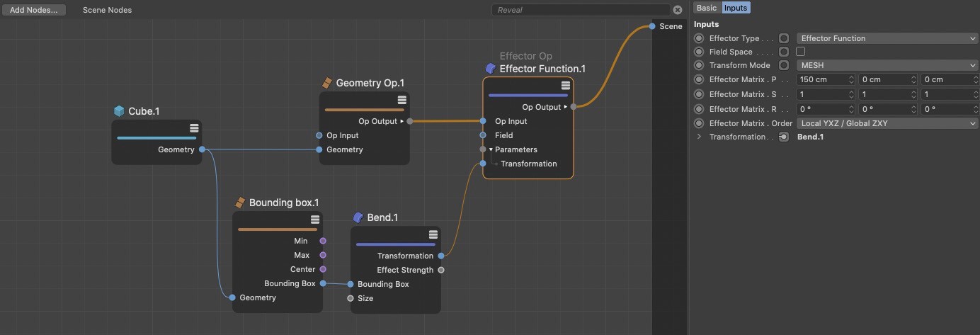Toggle the Effector Matrix . S animation dot
Screen dimensions: 980x335
pos(700,94)
